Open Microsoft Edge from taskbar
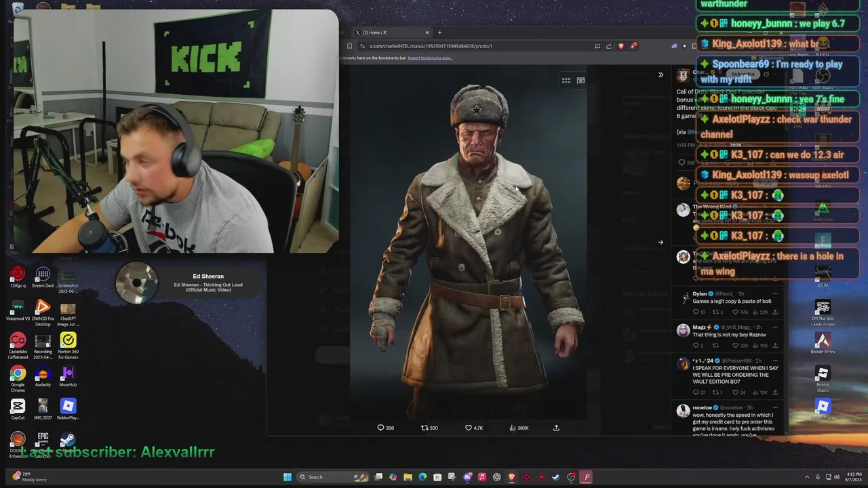This screenshot has width=868, height=488. pyautogui.click(x=422, y=477)
